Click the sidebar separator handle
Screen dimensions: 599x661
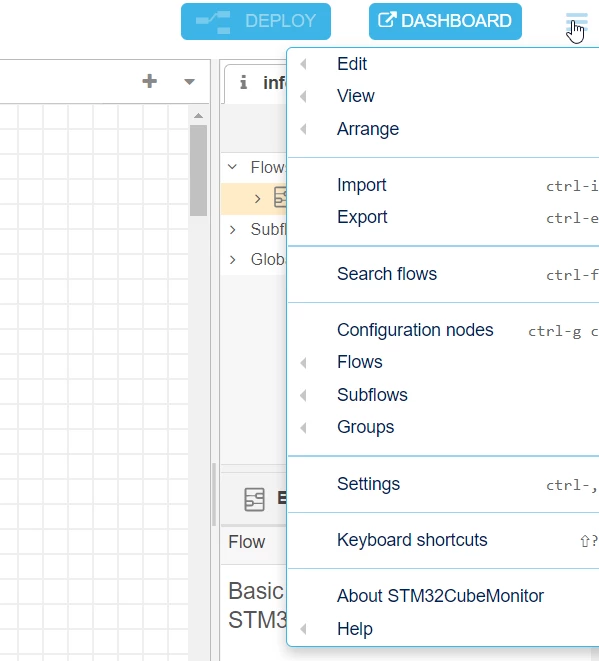point(214,494)
